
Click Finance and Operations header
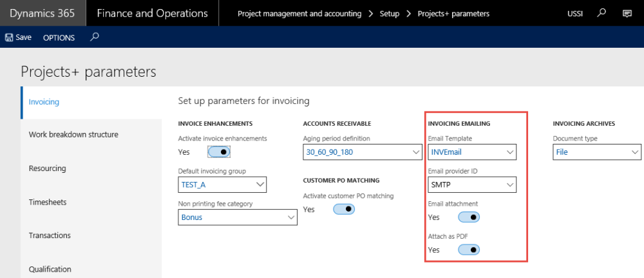coord(153,13)
